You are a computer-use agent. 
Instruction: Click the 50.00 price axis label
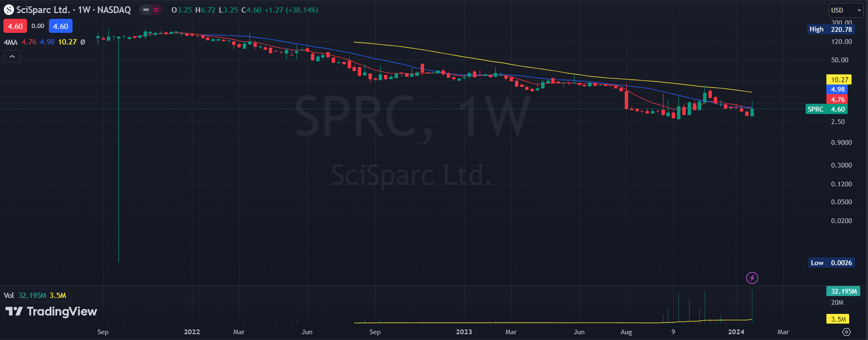839,60
